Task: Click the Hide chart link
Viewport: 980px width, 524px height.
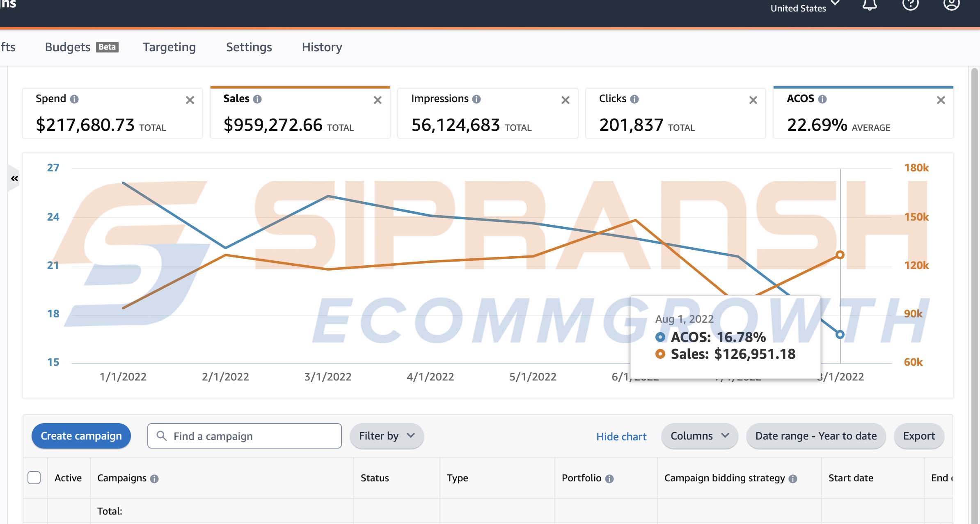Action: coord(621,437)
